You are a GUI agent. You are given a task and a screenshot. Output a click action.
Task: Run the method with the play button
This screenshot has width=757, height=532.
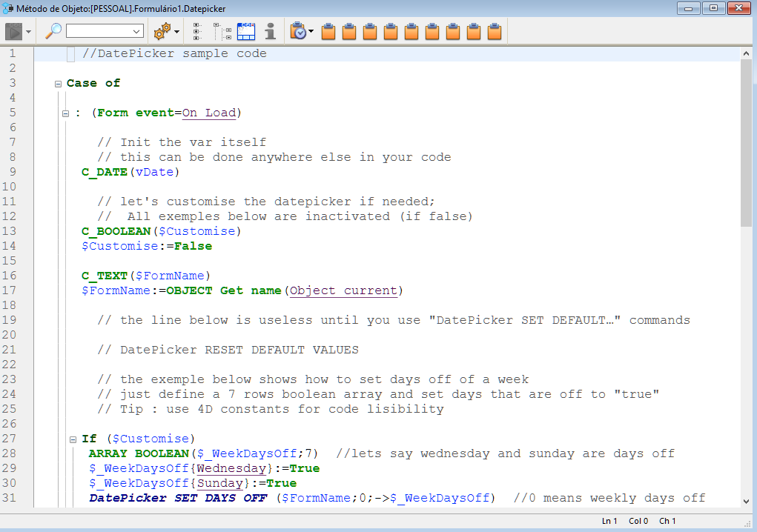click(13, 31)
